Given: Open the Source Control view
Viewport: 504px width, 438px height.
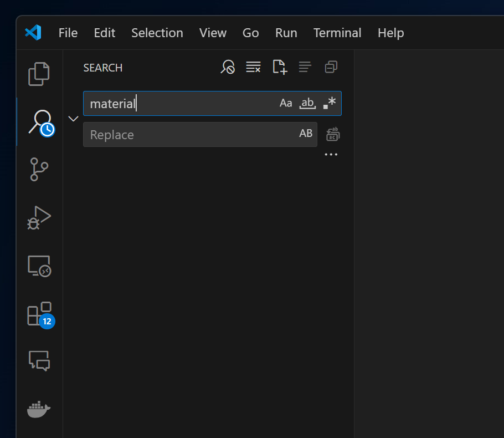Looking at the screenshot, I should (39, 169).
